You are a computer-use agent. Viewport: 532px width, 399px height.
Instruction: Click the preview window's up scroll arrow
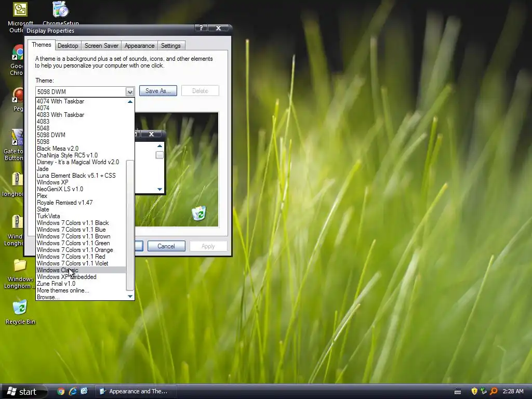pyautogui.click(x=159, y=146)
